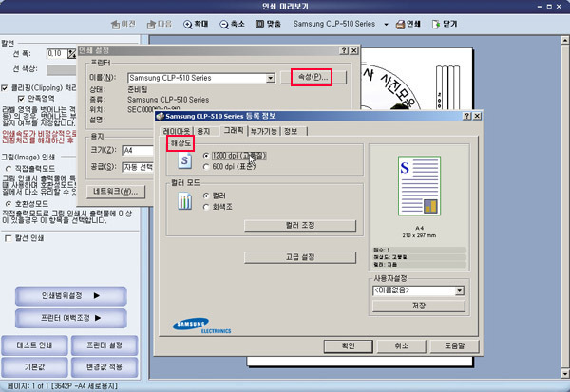The width and height of the screenshot is (570, 392).
Task: Open printer 이름 combo box in 인쇄 설정
Action: click(x=270, y=78)
